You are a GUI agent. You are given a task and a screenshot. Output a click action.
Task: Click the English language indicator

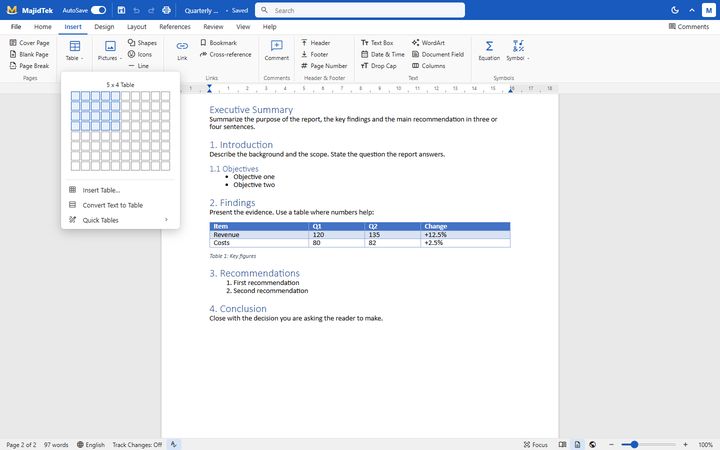91,444
